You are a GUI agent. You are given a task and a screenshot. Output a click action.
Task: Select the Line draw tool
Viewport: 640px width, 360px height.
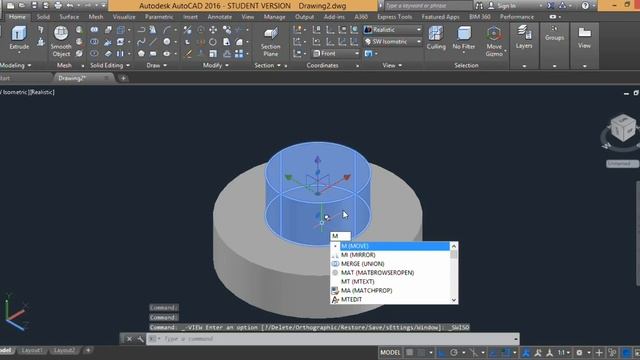tap(153, 42)
